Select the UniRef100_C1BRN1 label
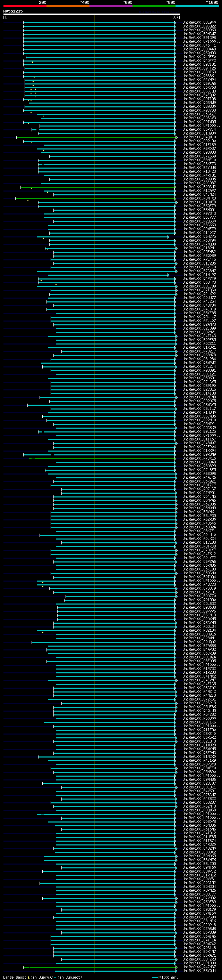 (199, 248)
